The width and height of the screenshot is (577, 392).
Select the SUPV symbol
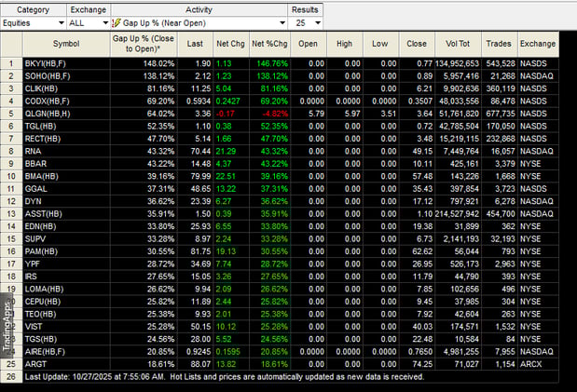35,238
